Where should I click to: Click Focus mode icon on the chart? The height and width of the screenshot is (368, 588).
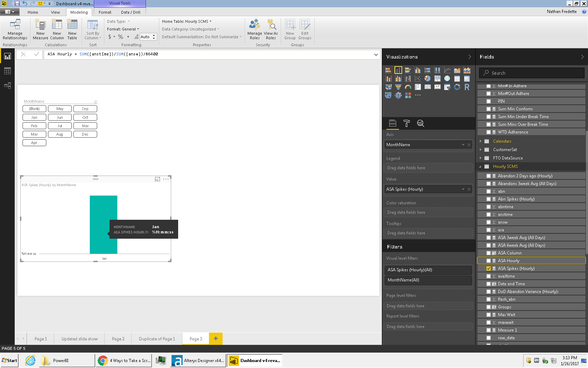157,179
